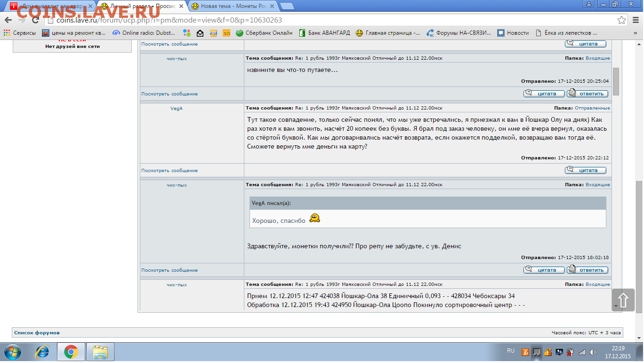Click ответить button on 20:25:04 message

point(587,94)
